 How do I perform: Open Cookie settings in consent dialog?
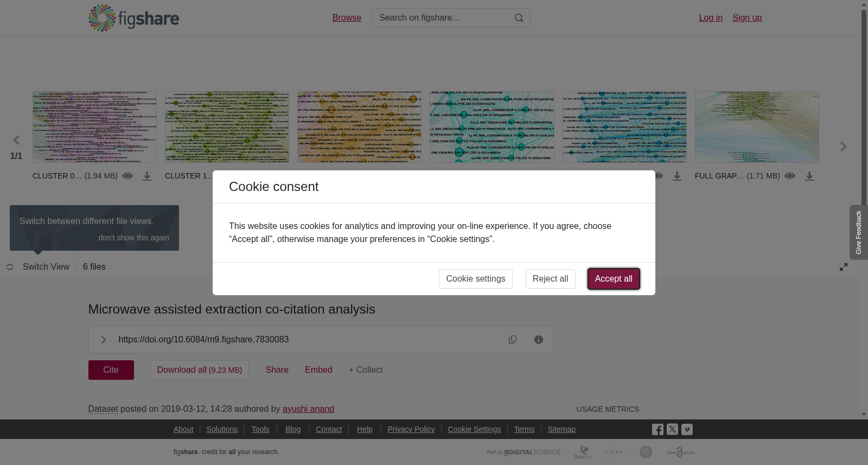(476, 279)
